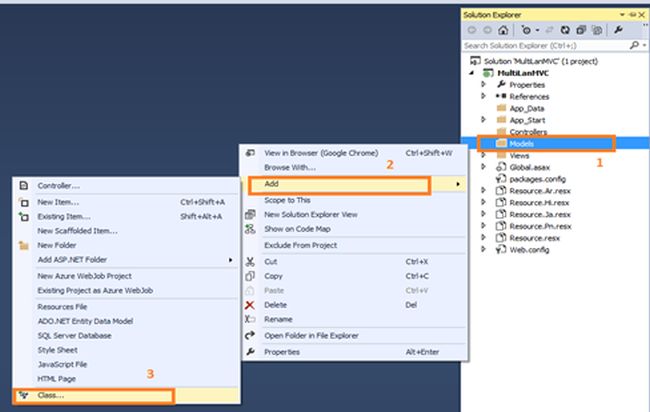Choose Rename in context menu
The image size is (650, 412).
click(354, 319)
